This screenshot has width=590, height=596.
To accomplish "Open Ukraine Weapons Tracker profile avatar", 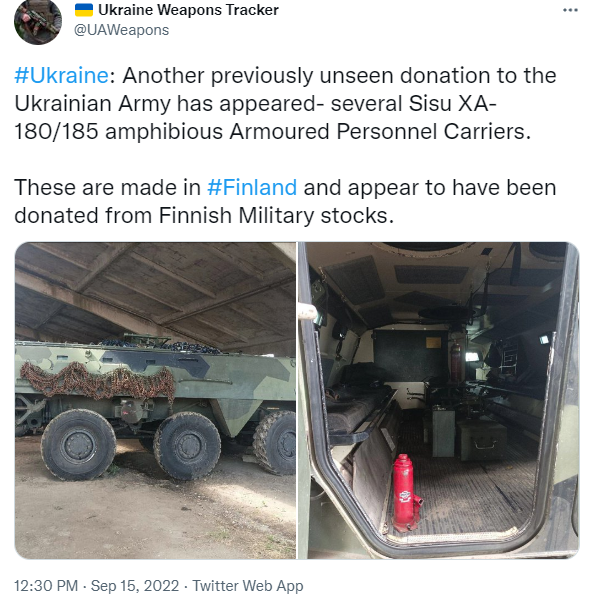I will pyautogui.click(x=38, y=21).
